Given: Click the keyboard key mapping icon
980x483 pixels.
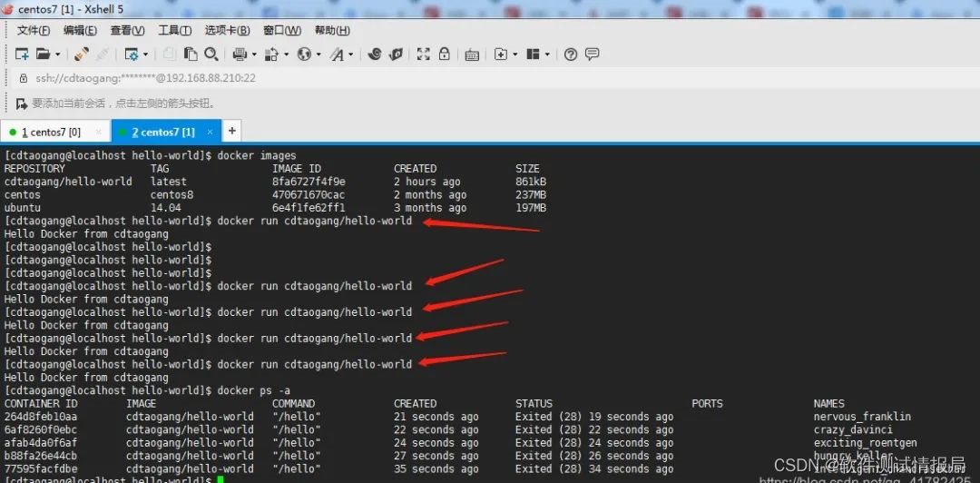Looking at the screenshot, I should (472, 55).
